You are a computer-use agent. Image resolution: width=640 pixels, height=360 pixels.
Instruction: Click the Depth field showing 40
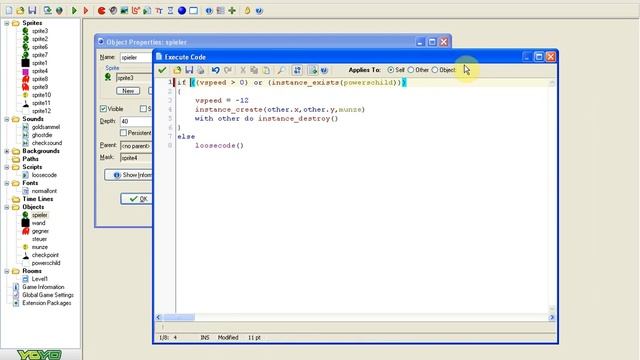click(136, 121)
